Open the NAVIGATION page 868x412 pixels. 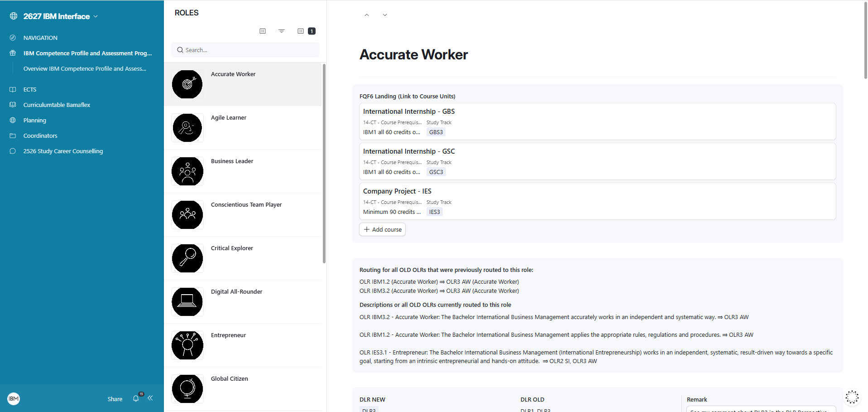[x=40, y=38]
